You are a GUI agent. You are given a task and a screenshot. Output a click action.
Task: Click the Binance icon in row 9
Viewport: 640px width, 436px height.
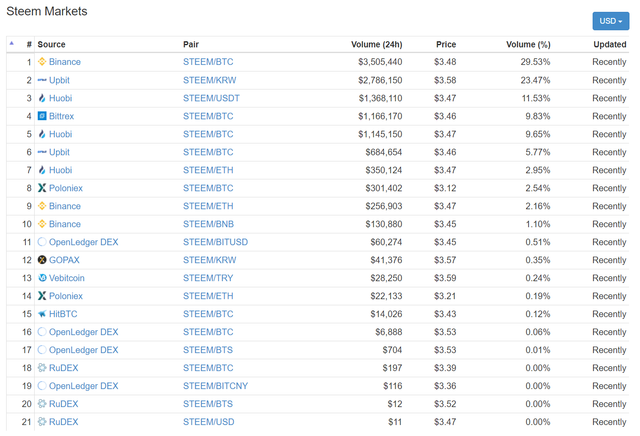coord(42,206)
